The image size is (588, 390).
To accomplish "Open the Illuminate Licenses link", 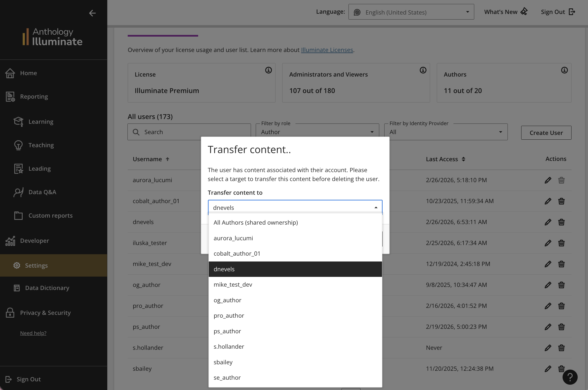I will (x=327, y=50).
